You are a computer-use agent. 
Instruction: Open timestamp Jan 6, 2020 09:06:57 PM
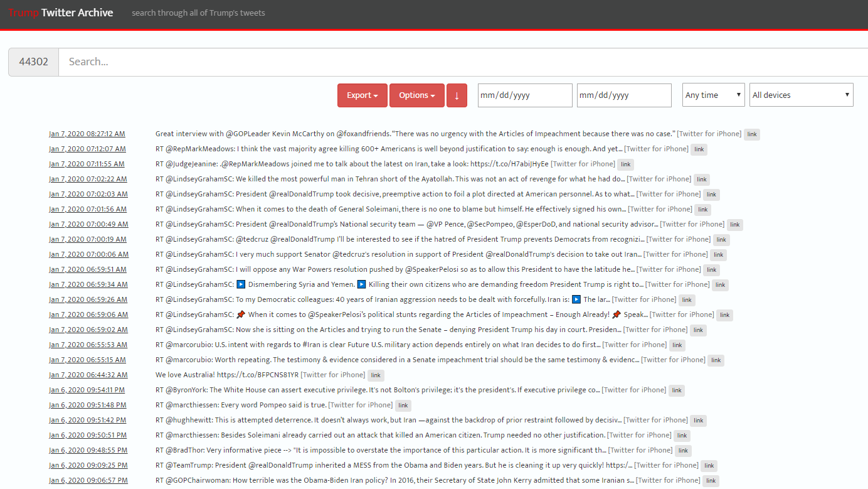pos(88,480)
